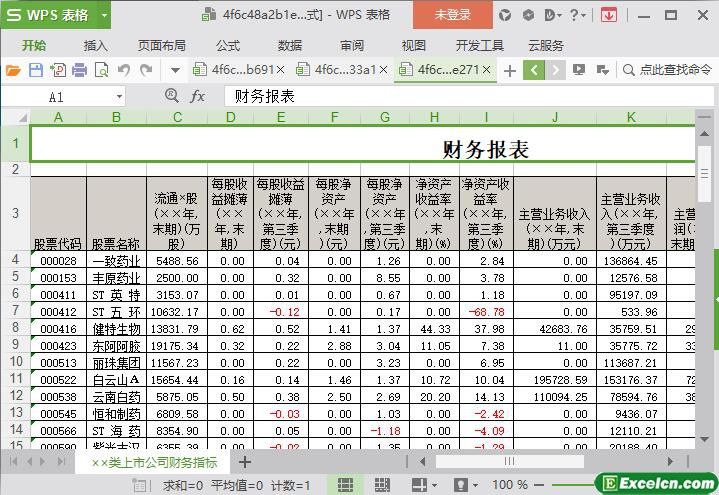Open print preview icon
The width and height of the screenshot is (719, 495).
point(101,70)
